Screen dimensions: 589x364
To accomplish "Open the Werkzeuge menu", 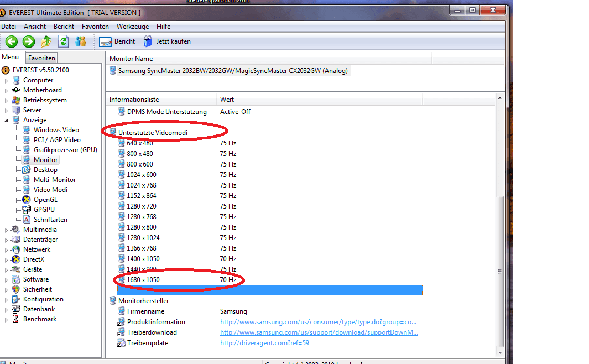I will point(133,27).
